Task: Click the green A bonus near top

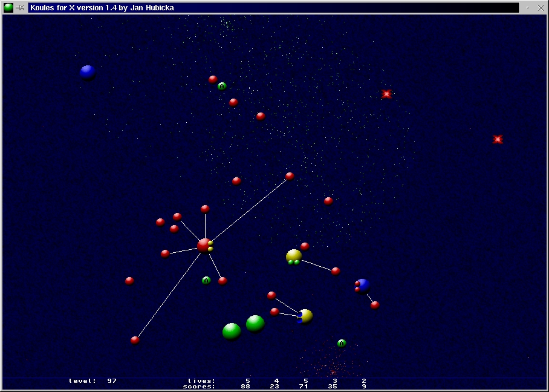Action: [x=222, y=87]
